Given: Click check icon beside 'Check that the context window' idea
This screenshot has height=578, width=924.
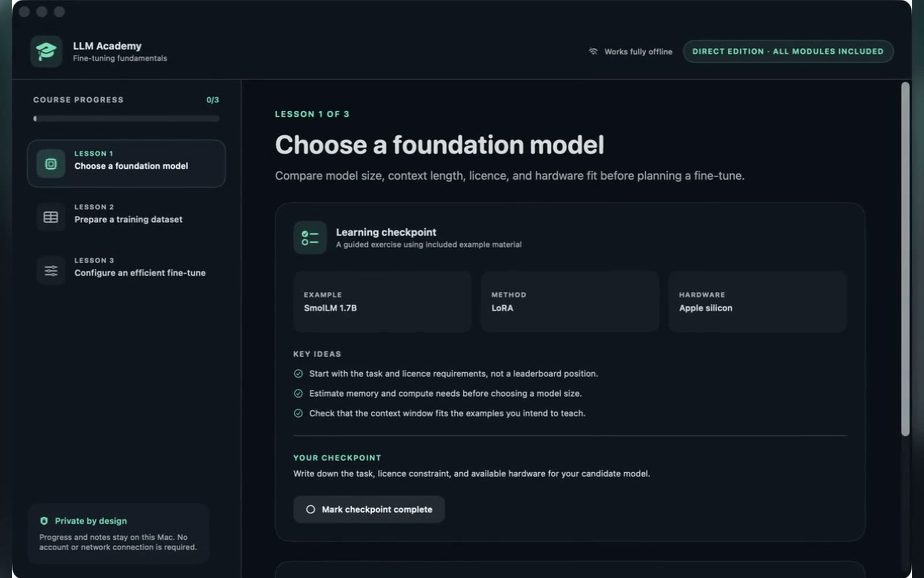Looking at the screenshot, I should (x=298, y=413).
